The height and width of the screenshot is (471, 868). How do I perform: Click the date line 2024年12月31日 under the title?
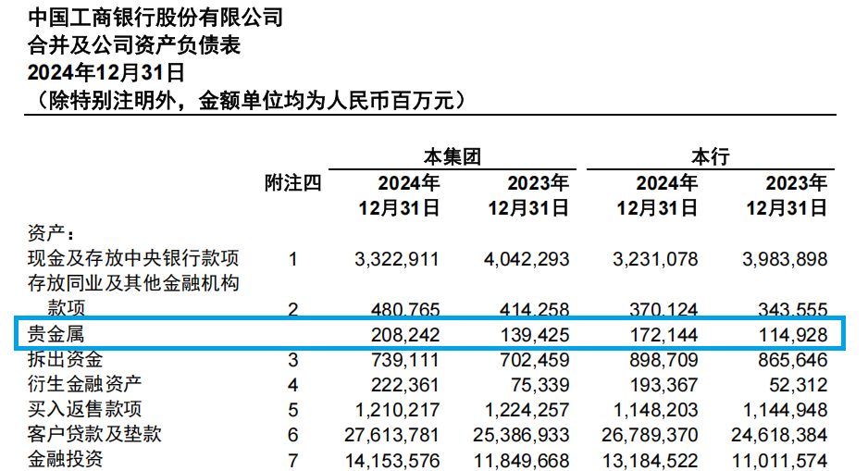(106, 72)
